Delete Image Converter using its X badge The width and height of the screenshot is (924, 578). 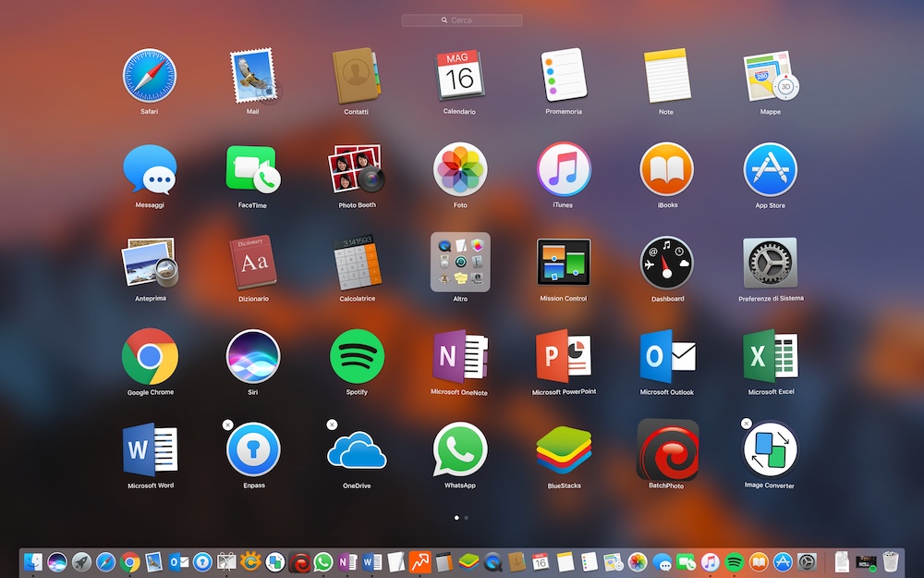coord(746,424)
